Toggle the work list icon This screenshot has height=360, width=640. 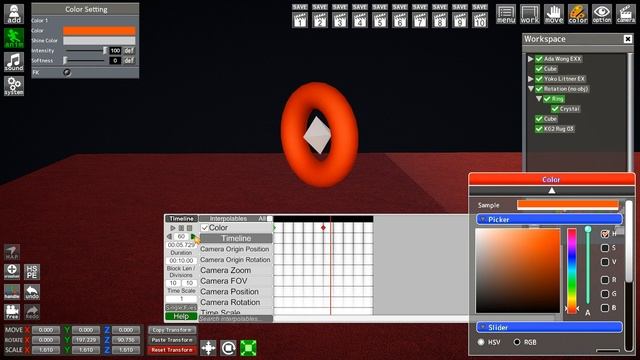[x=530, y=14]
